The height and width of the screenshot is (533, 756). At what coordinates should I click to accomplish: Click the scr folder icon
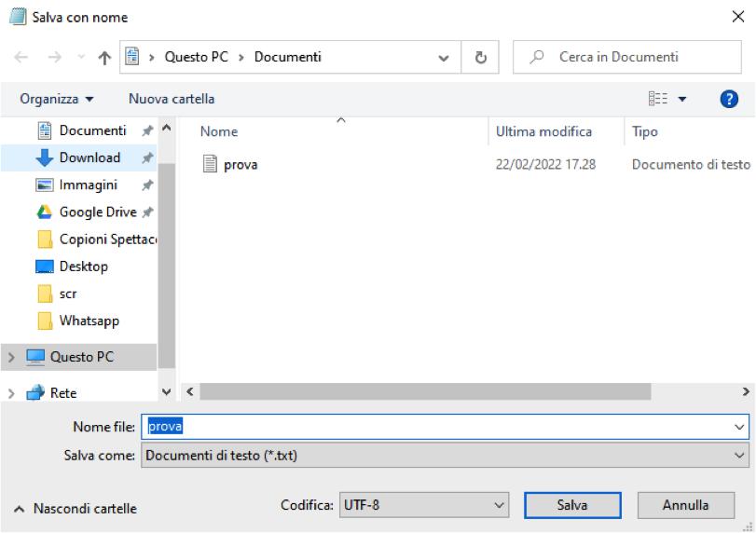pyautogui.click(x=45, y=294)
